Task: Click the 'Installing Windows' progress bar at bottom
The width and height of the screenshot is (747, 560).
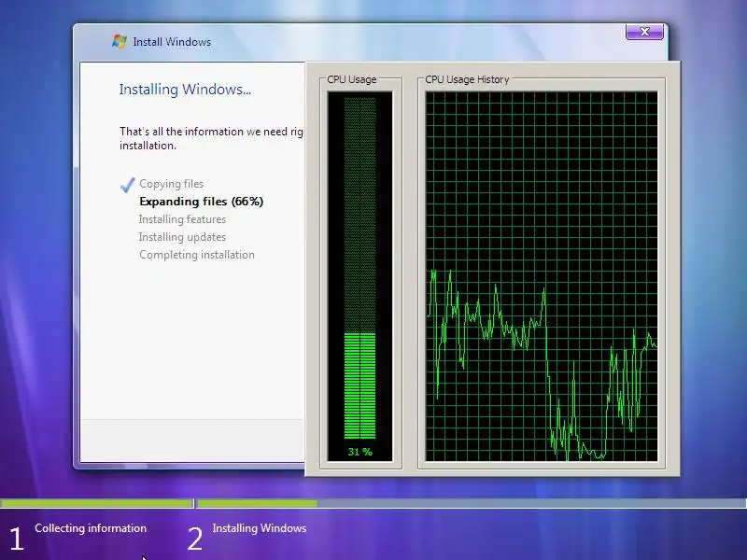Action: click(x=472, y=503)
